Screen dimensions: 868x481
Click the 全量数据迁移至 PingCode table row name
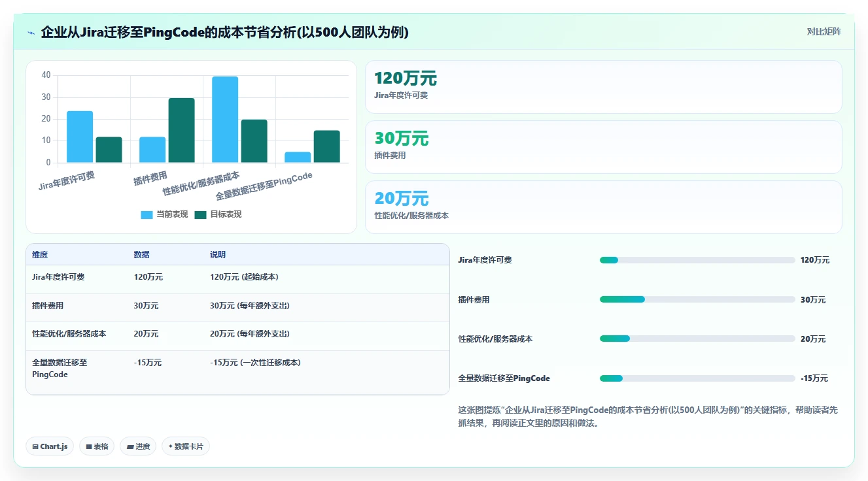[x=60, y=369]
